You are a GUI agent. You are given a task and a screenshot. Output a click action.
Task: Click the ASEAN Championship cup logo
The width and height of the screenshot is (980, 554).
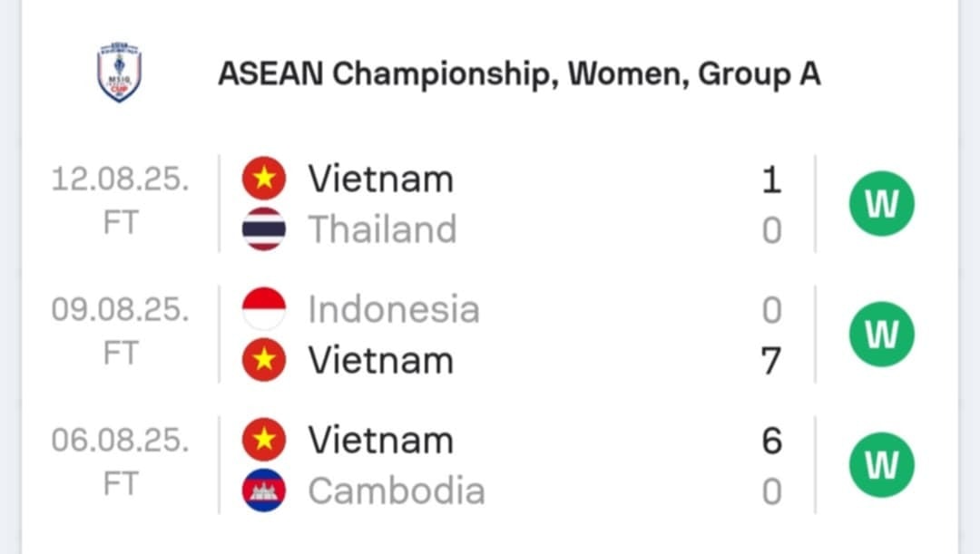point(120,73)
